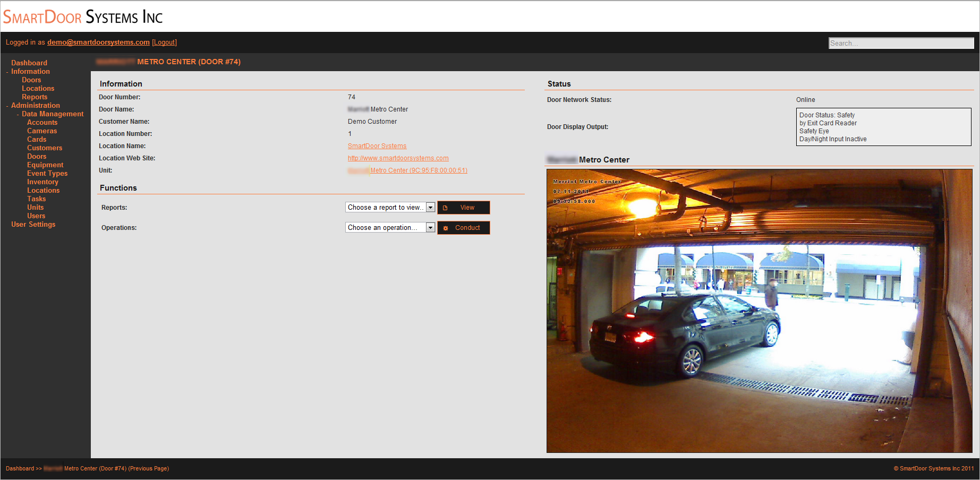Click the gear icon on Conduct button

click(x=446, y=228)
